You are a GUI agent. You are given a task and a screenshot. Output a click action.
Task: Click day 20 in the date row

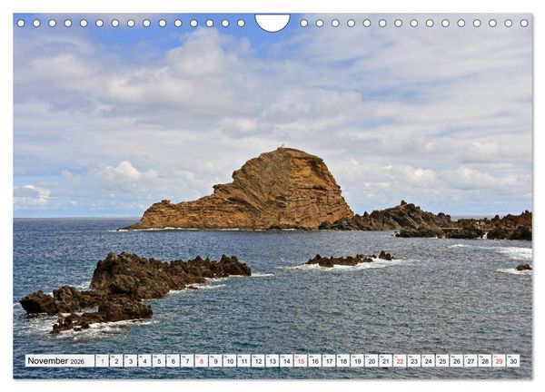point(372,361)
